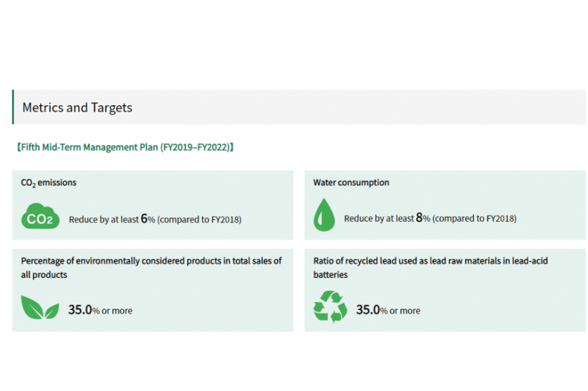Click the word "batteries" in recycled lead card

click(x=330, y=275)
